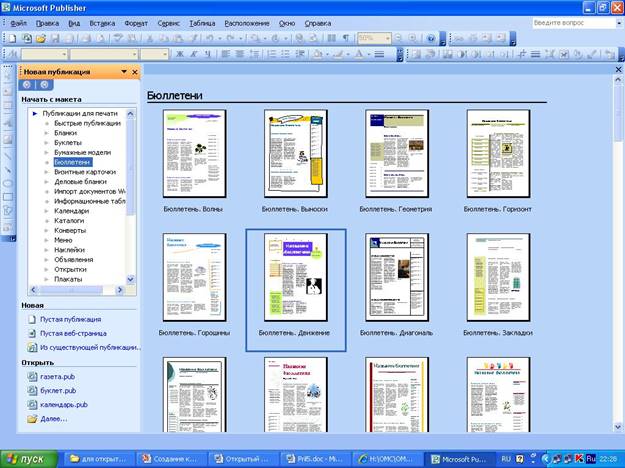
Task: Select Плакаты category in tree
Action: (68, 279)
